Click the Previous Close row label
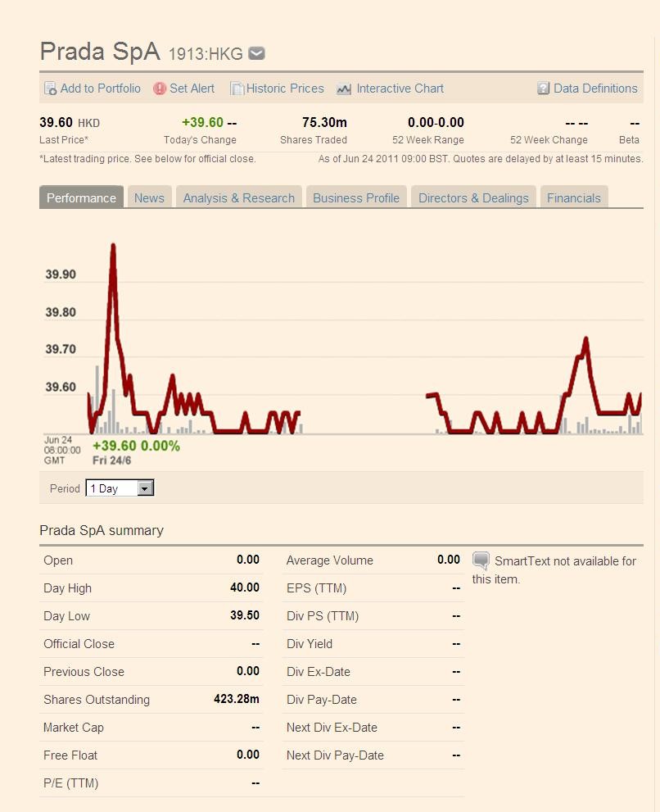 pos(84,672)
